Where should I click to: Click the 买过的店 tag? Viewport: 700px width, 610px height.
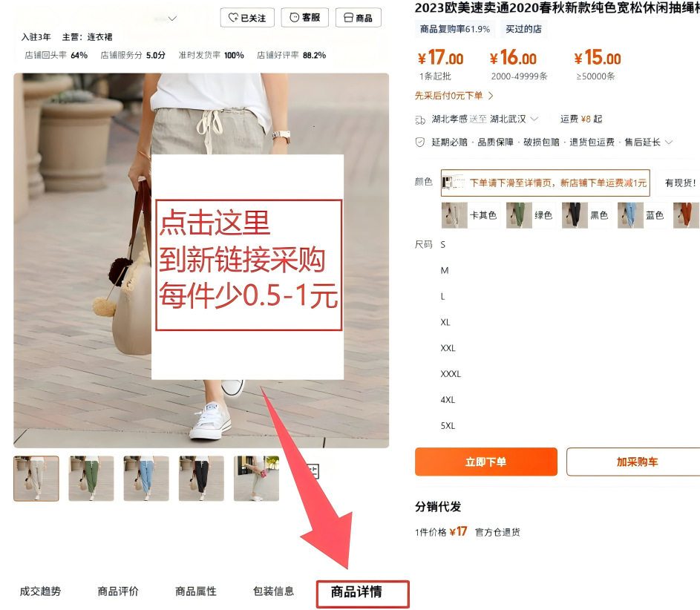(523, 29)
